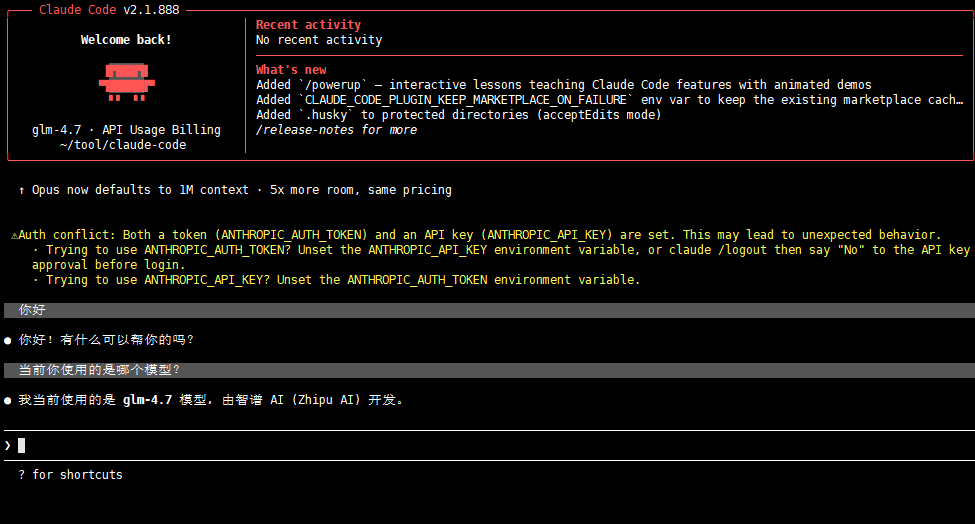Image resolution: width=975 pixels, height=524 pixels.
Task: Click the user message '你好'
Action: pos(32,310)
